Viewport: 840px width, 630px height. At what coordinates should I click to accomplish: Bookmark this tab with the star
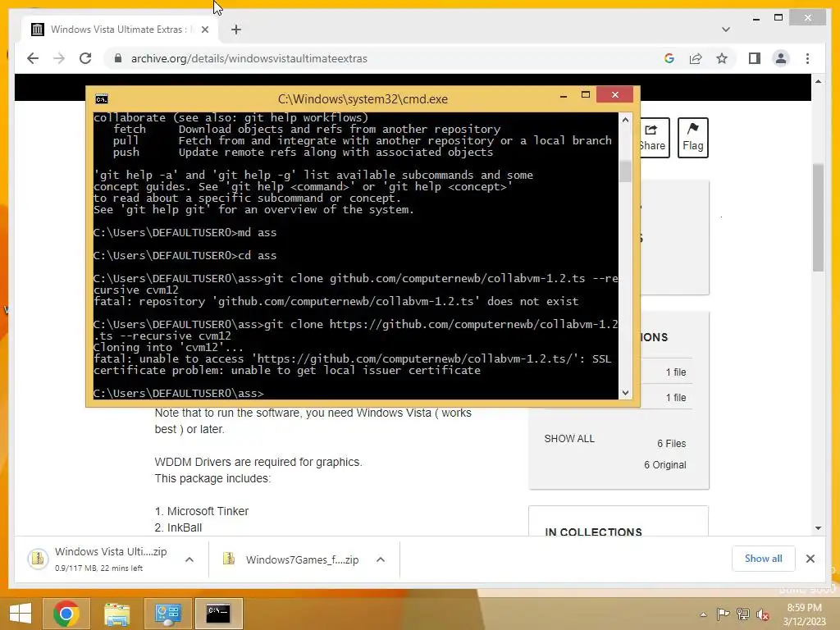tap(722, 58)
